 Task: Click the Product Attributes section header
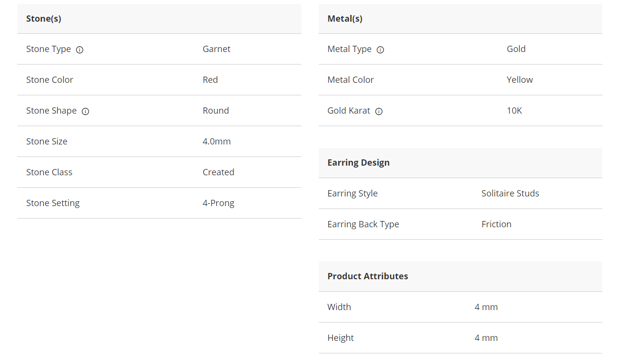(367, 276)
